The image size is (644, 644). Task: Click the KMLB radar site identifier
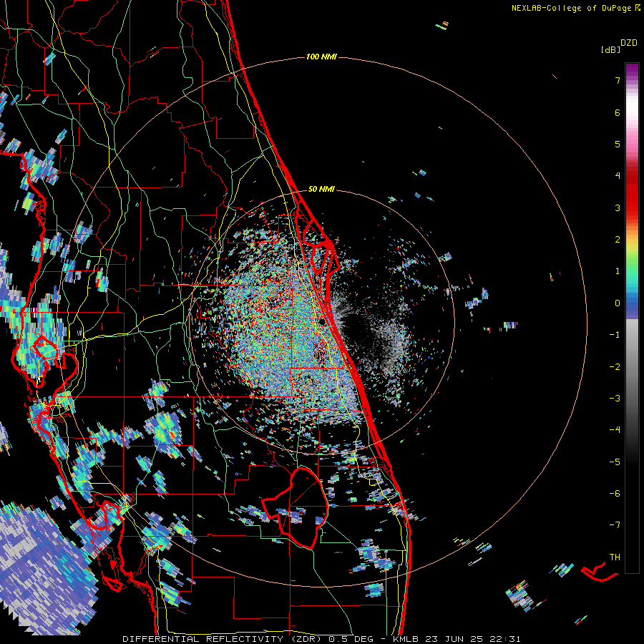click(x=406, y=639)
